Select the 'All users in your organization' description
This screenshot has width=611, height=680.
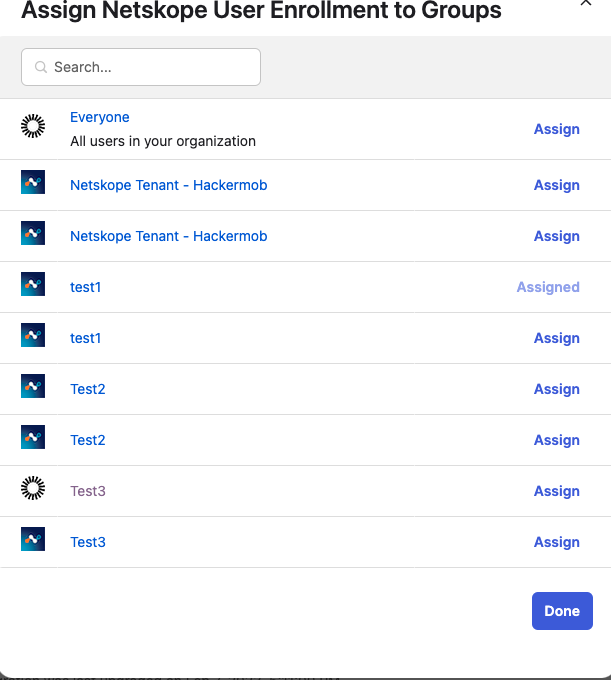163,141
